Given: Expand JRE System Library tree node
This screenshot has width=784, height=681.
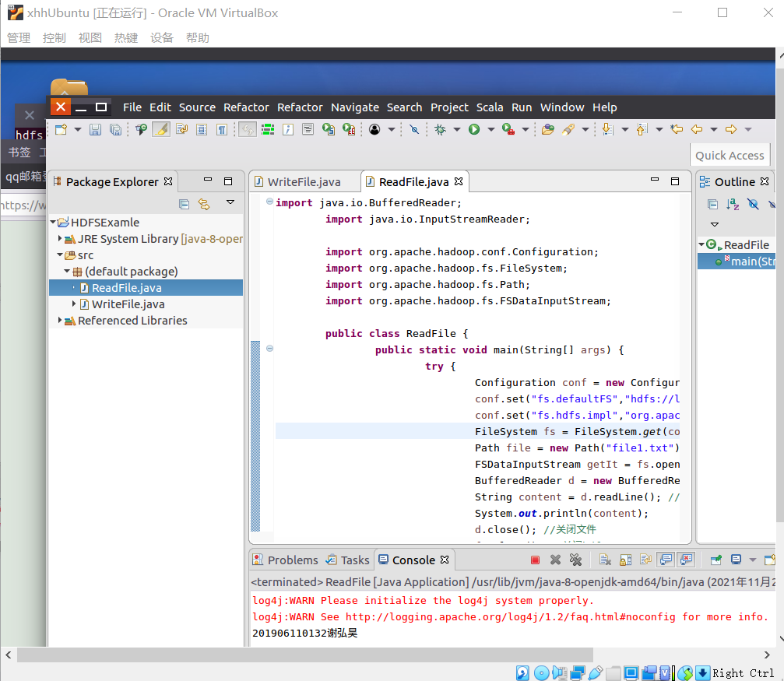Looking at the screenshot, I should tap(61, 239).
